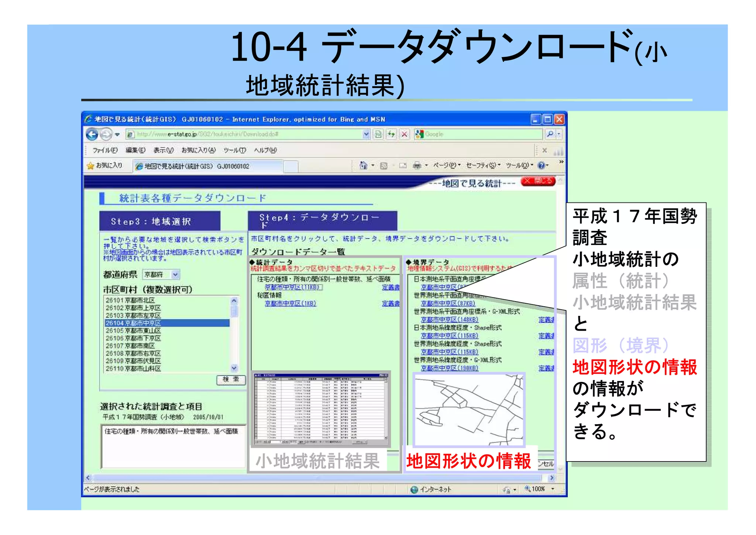The height and width of the screenshot is (535, 756).
Task: Select 26110 京都市山科区 in the list
Action: (167, 368)
